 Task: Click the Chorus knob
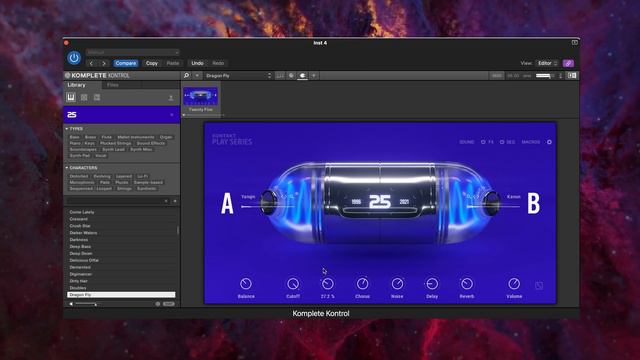point(362,284)
